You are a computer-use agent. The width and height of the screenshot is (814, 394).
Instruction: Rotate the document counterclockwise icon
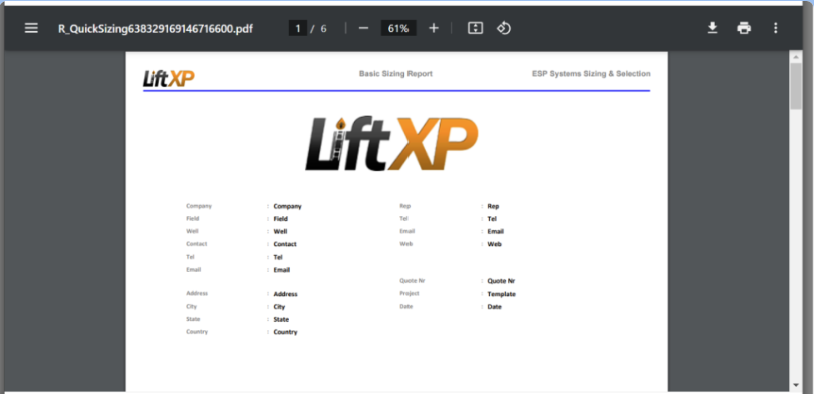pos(504,28)
